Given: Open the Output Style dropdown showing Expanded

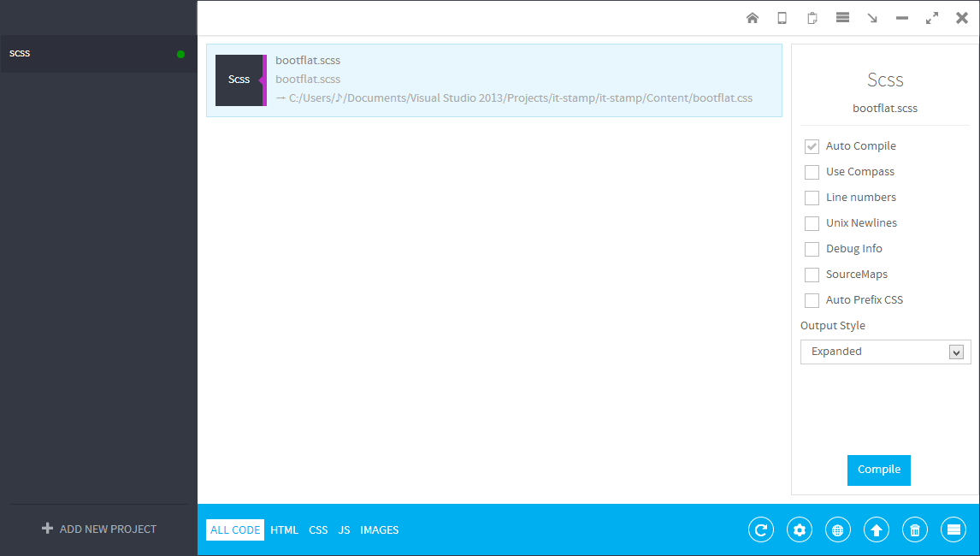Looking at the screenshot, I should [885, 352].
